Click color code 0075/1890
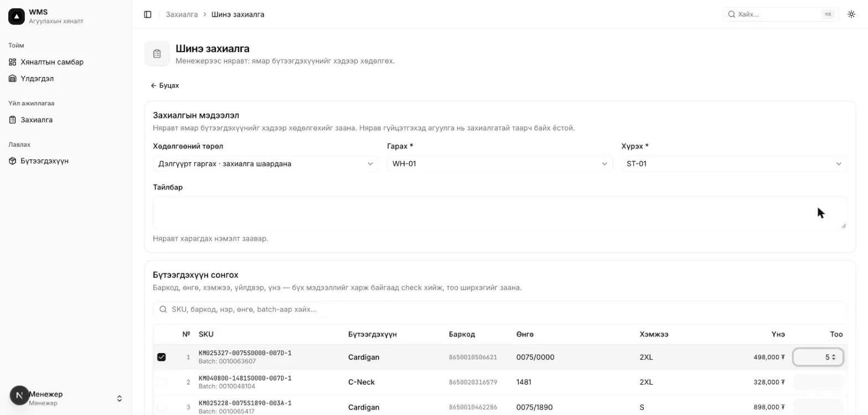Image resolution: width=868 pixels, height=415 pixels. click(x=534, y=407)
